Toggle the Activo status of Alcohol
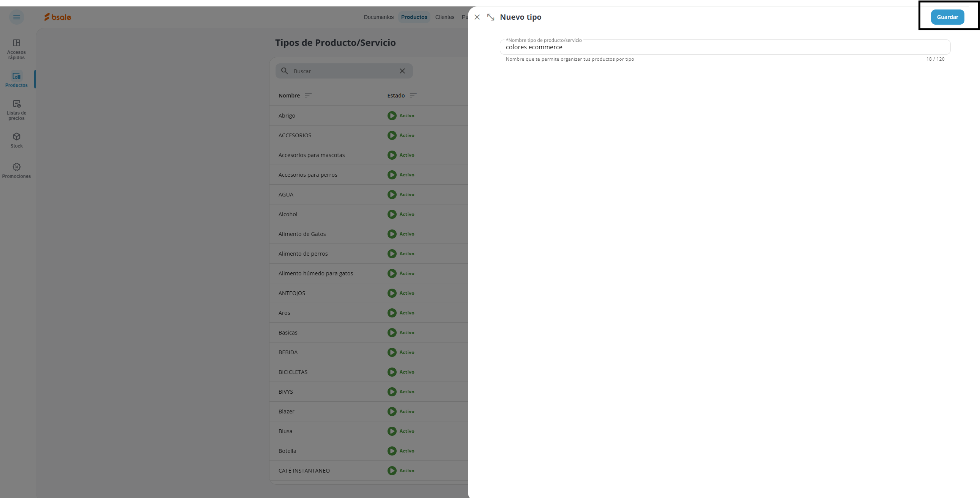The height and width of the screenshot is (498, 980). (x=392, y=214)
